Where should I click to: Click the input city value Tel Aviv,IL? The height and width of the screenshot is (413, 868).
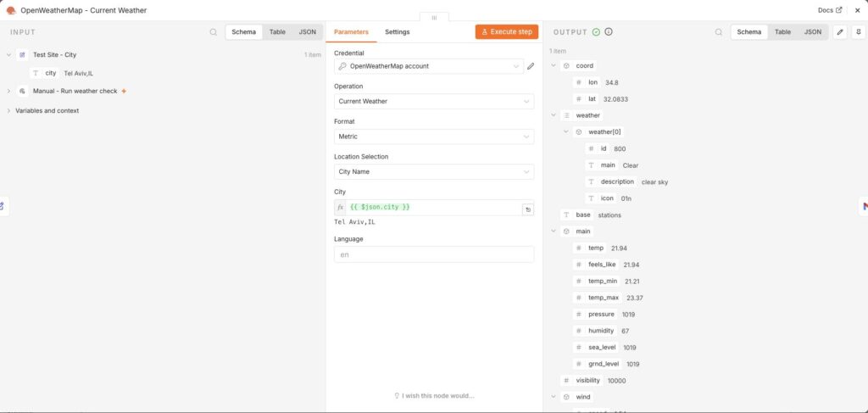(79, 73)
